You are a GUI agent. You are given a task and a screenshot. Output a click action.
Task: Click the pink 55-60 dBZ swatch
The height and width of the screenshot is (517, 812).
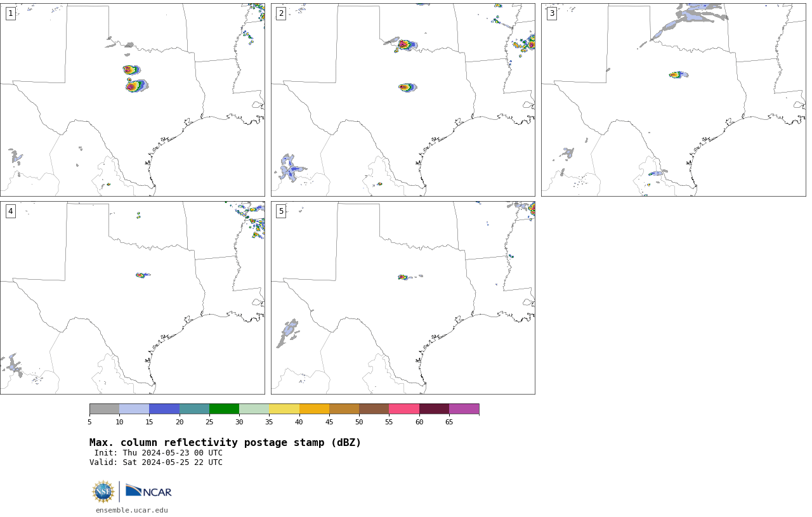404,409
